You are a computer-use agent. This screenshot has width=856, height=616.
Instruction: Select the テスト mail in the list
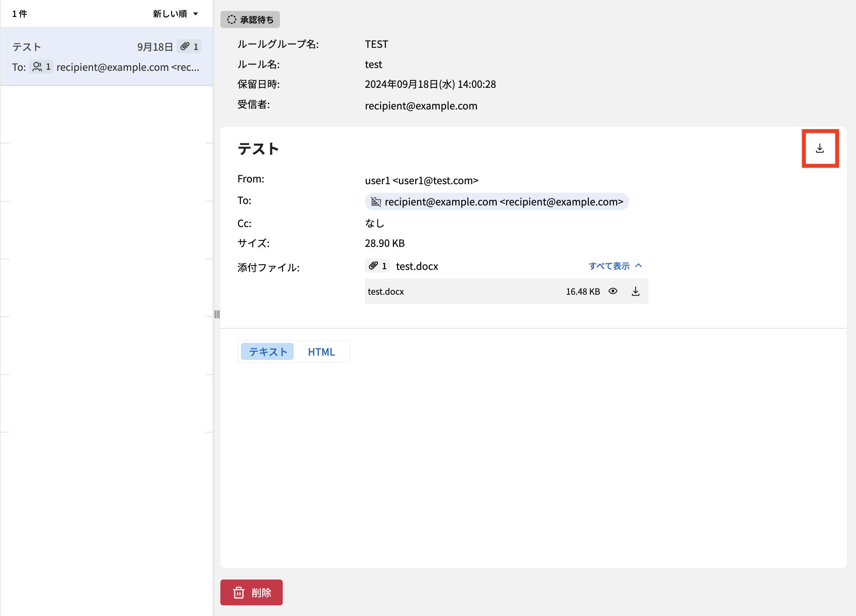(106, 57)
